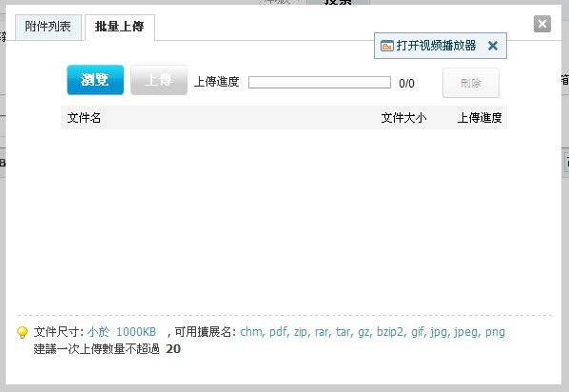Open 打开视频播放器 link
This screenshot has height=392, width=569.
click(x=436, y=46)
